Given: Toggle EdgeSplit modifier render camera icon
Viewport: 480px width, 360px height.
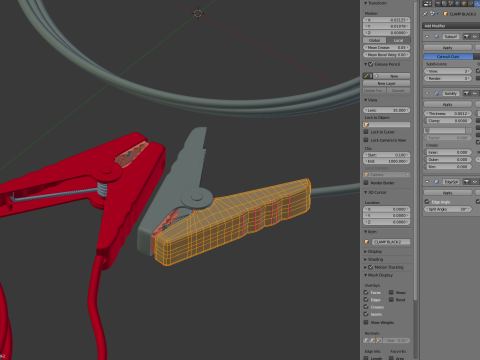Looking at the screenshot, I should 467,182.
